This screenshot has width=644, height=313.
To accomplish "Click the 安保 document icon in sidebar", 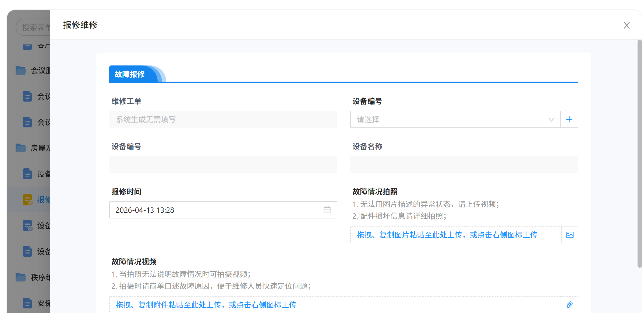I will coord(27,303).
